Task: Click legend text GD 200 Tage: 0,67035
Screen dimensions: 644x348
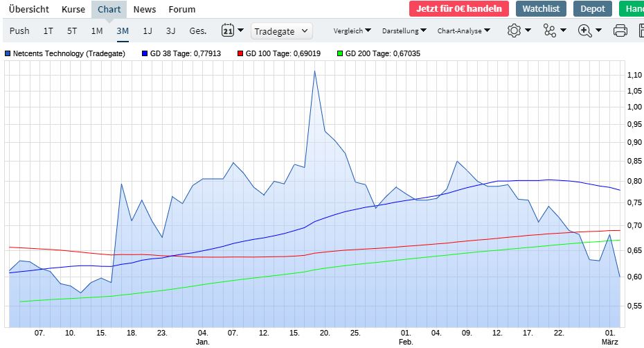Action: [383, 53]
